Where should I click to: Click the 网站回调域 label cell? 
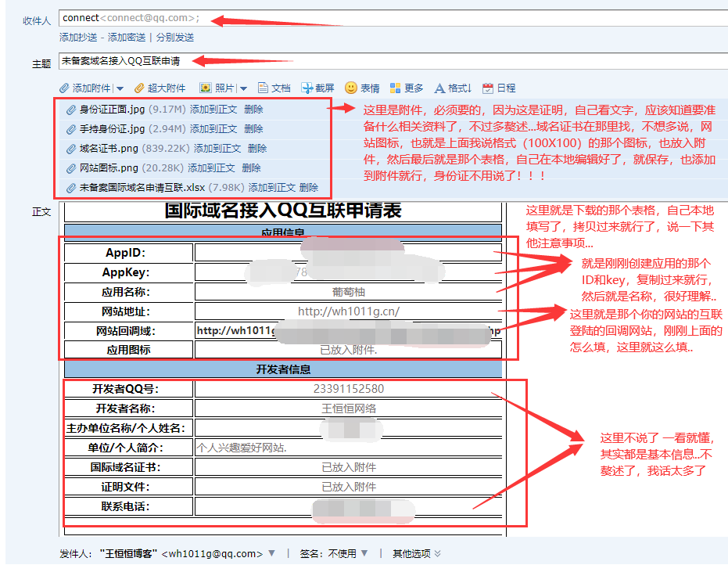128,331
